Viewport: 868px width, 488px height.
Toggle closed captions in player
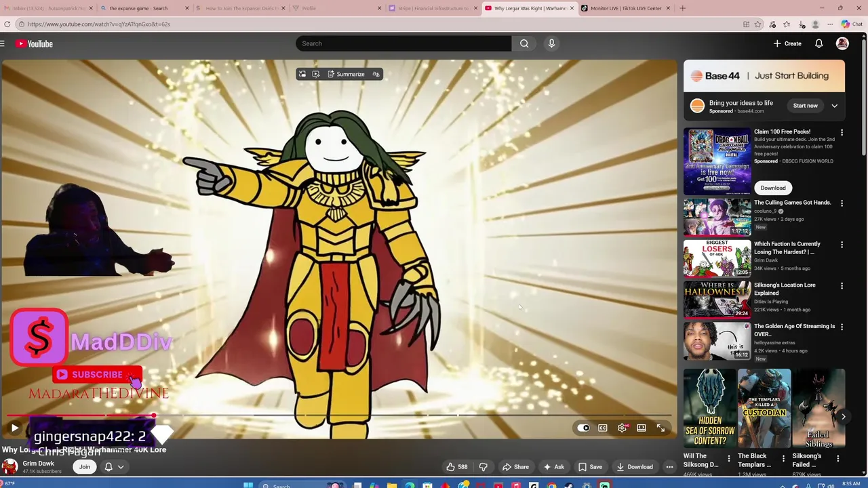(x=602, y=428)
